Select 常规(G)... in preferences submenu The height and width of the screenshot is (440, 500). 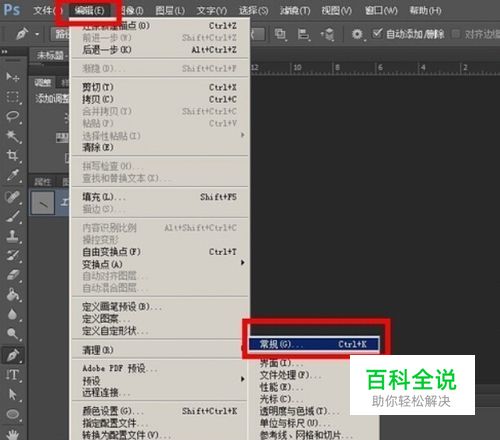pyautogui.click(x=314, y=344)
